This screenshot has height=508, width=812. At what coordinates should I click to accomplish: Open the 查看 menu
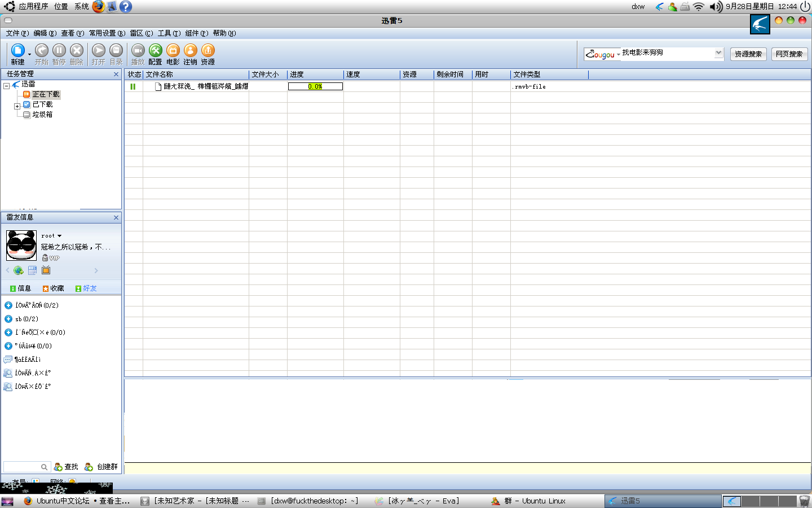click(72, 33)
